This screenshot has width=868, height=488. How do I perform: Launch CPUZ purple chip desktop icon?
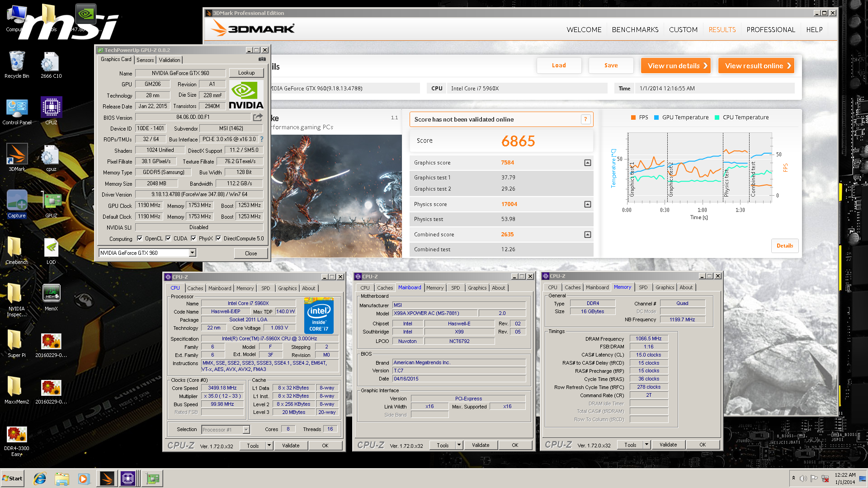[51, 111]
